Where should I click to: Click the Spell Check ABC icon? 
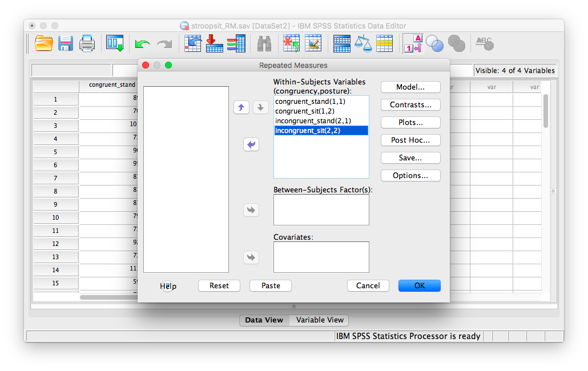click(485, 43)
